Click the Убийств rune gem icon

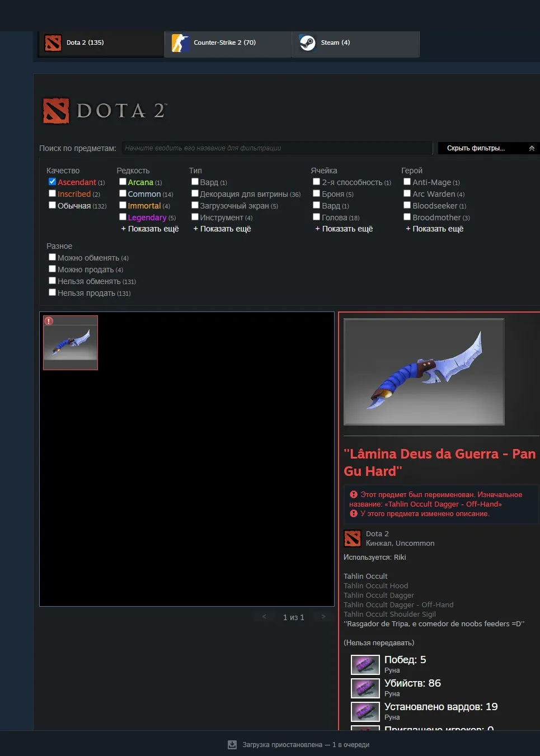[x=365, y=688]
